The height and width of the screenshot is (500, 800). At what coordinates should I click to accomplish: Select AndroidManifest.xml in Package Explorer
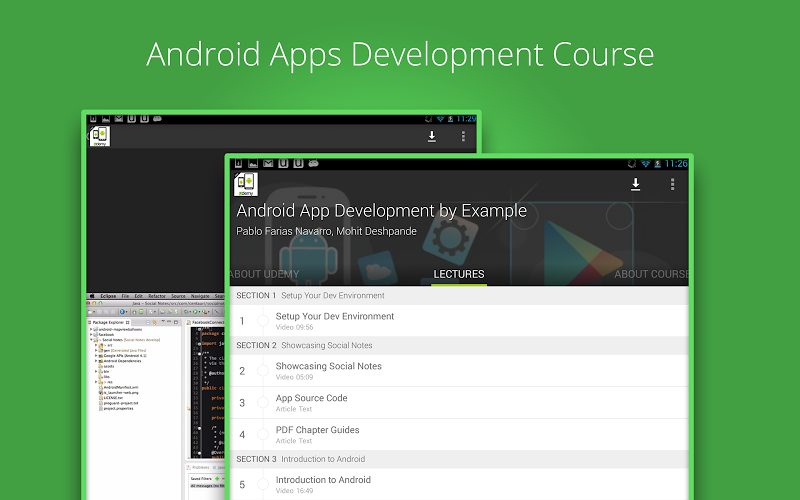coord(118,387)
